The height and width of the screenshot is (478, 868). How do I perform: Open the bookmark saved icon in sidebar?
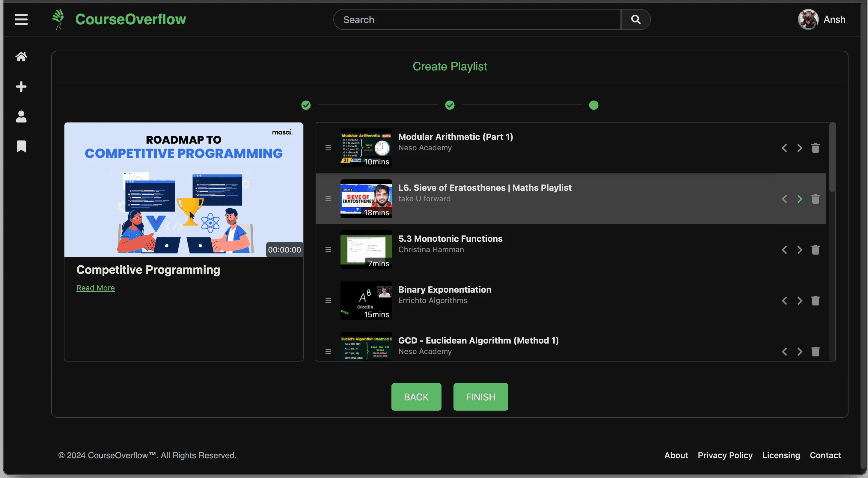21,146
